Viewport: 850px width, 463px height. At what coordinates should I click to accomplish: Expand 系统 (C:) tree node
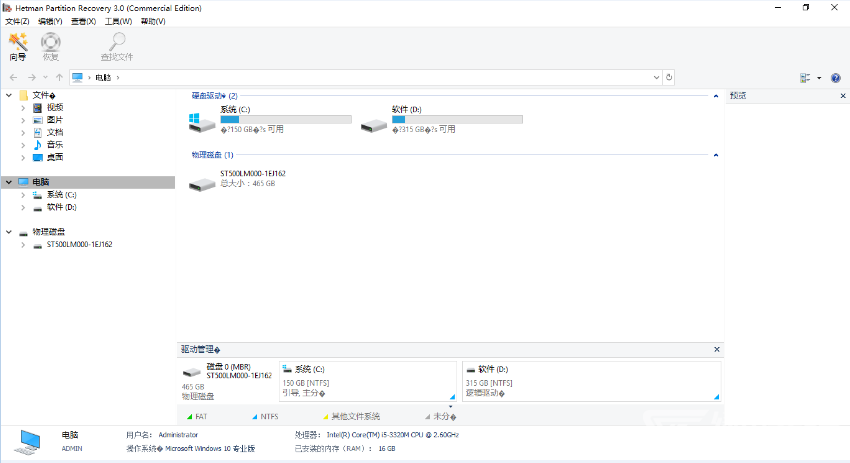tap(23, 195)
